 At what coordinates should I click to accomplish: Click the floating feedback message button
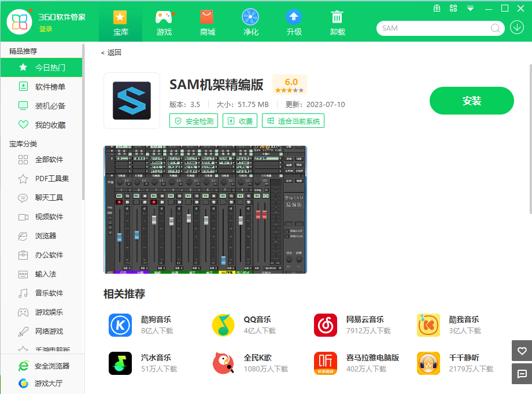click(522, 374)
